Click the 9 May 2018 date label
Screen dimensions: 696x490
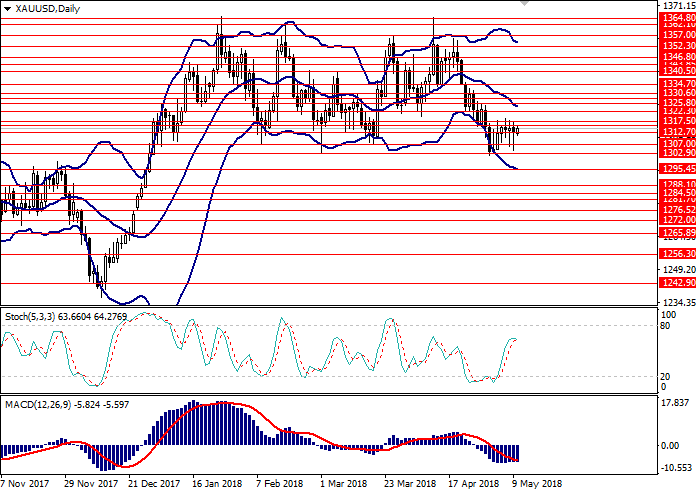point(538,482)
